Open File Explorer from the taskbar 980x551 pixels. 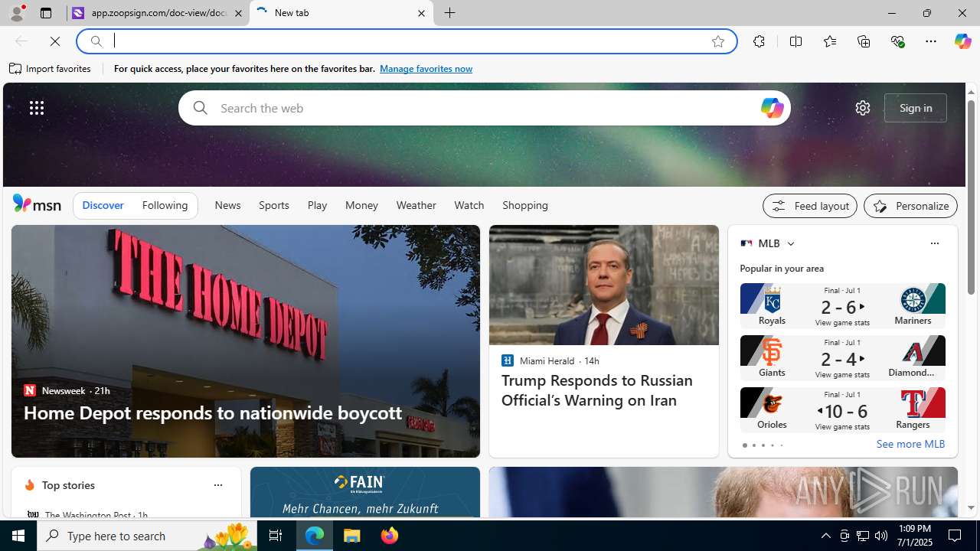(352, 536)
